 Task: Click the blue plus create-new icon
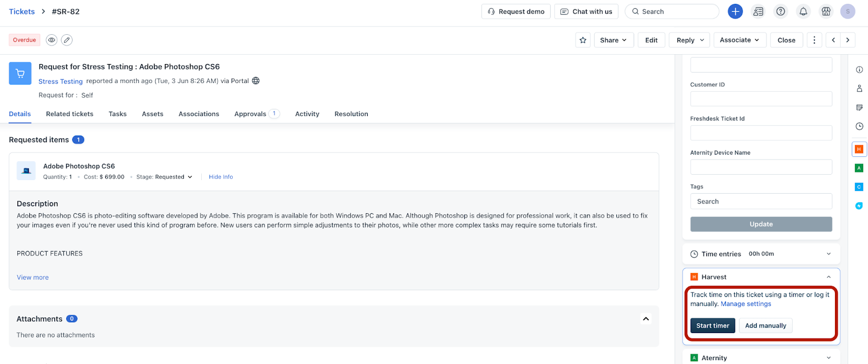(735, 11)
